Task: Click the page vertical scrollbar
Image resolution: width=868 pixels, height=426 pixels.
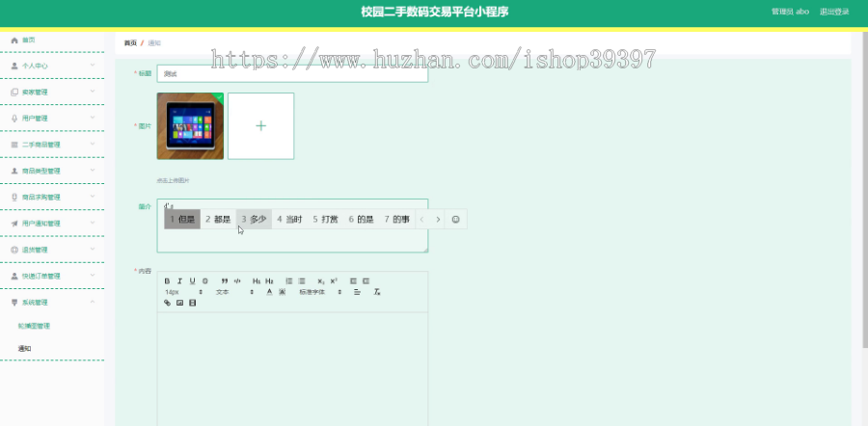Action: coord(865,188)
